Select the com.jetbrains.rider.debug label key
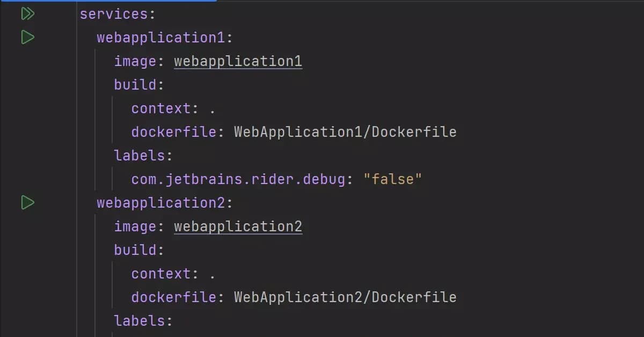This screenshot has height=337, width=644. (x=238, y=179)
